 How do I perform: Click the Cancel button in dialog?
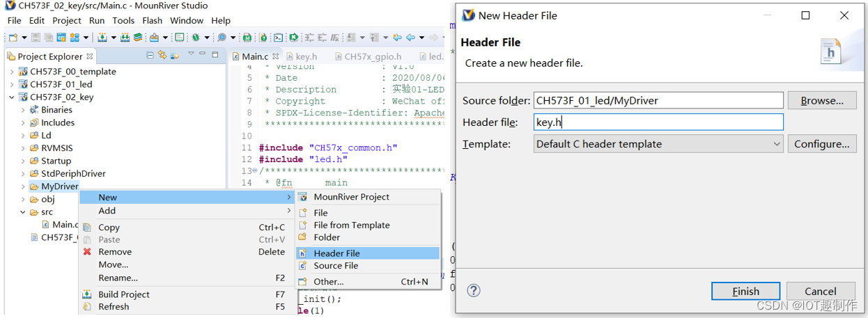[821, 291]
